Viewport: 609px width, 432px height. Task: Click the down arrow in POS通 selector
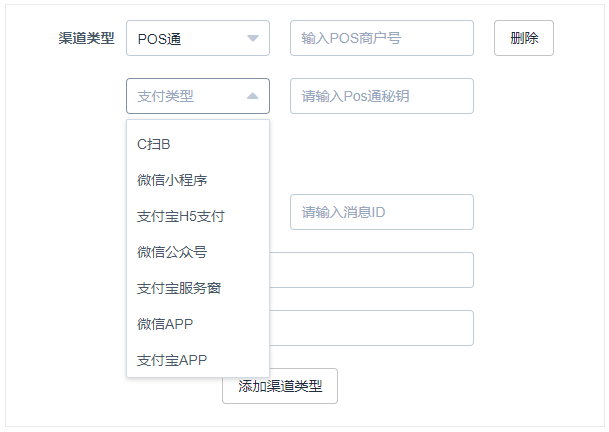(x=253, y=38)
